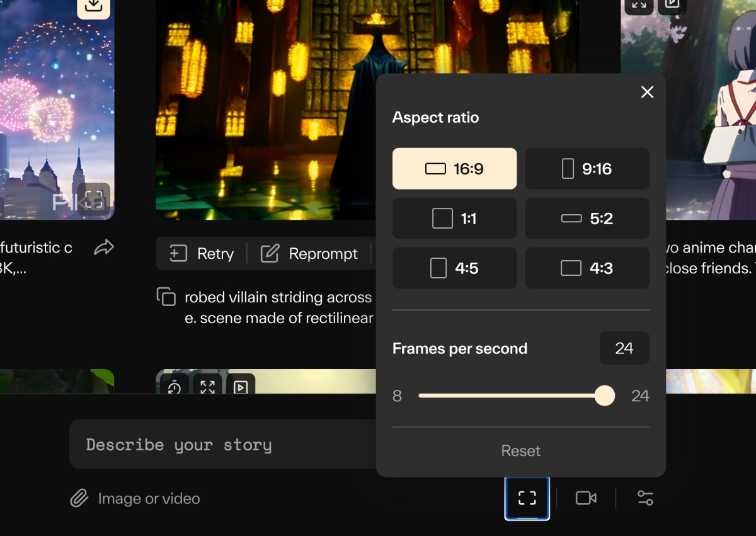The height and width of the screenshot is (536, 756).
Task: Open camera control options
Action: click(x=586, y=498)
